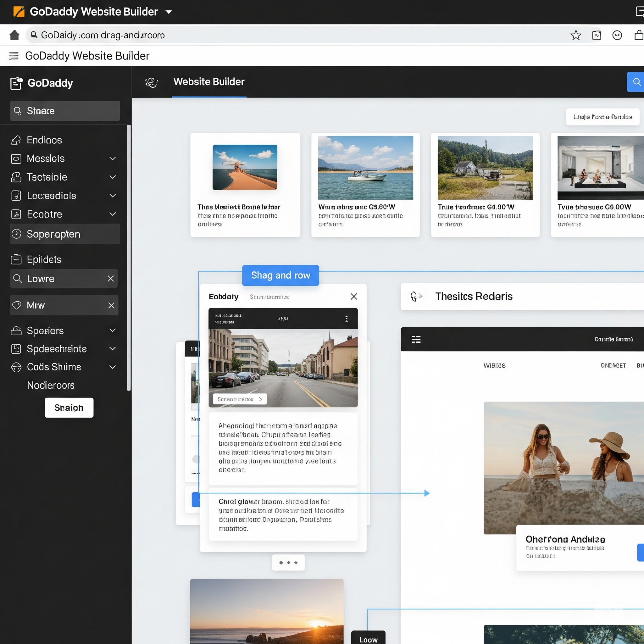The width and height of the screenshot is (644, 644).
Task: Open the beach pier template thumbnail
Action: 245,167
